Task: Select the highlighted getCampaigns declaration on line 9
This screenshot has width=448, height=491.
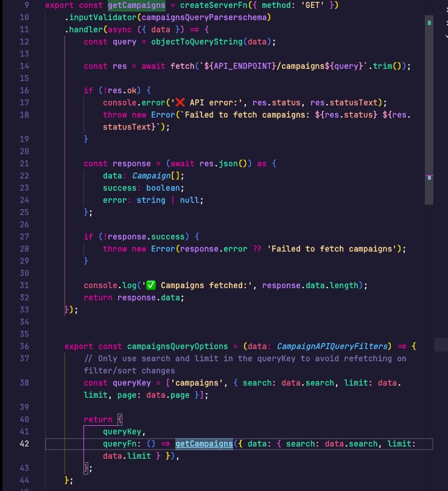Action: pos(136,5)
